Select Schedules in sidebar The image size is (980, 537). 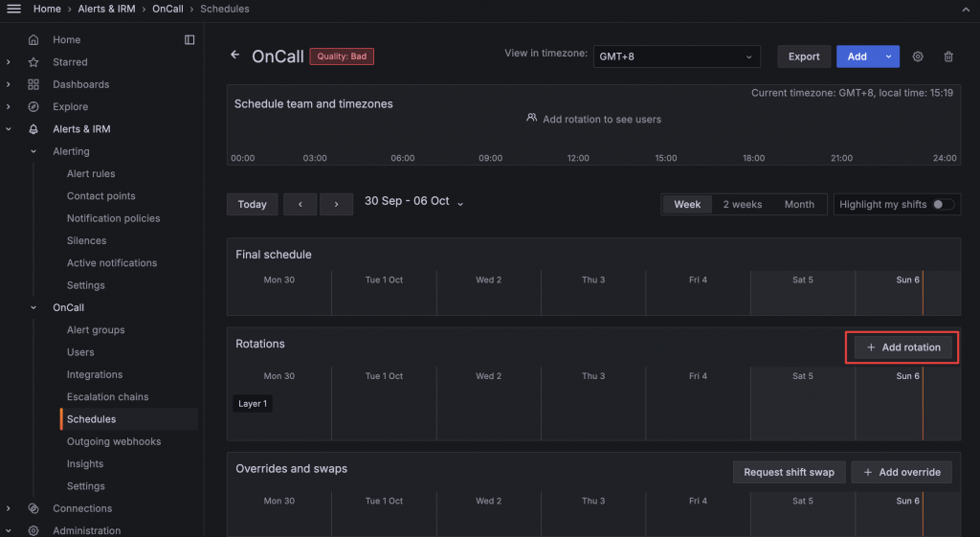(x=129, y=419)
